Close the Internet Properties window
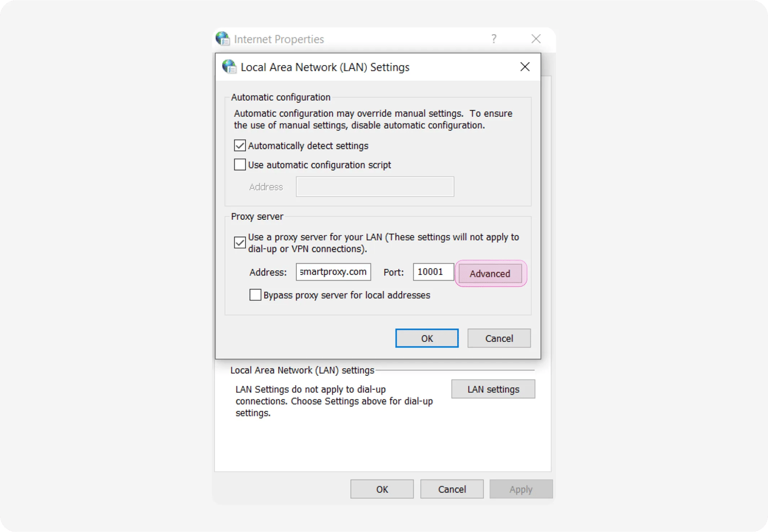 click(536, 39)
